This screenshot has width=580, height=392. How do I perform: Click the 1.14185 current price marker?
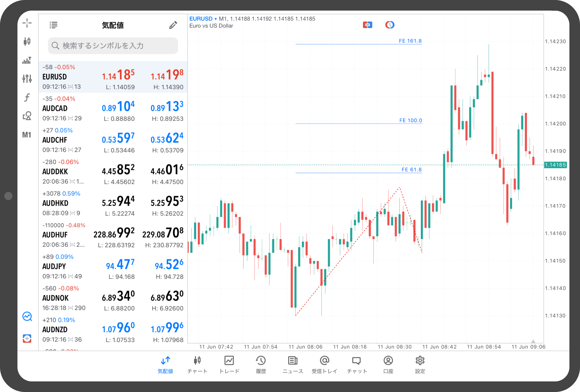tap(555, 165)
